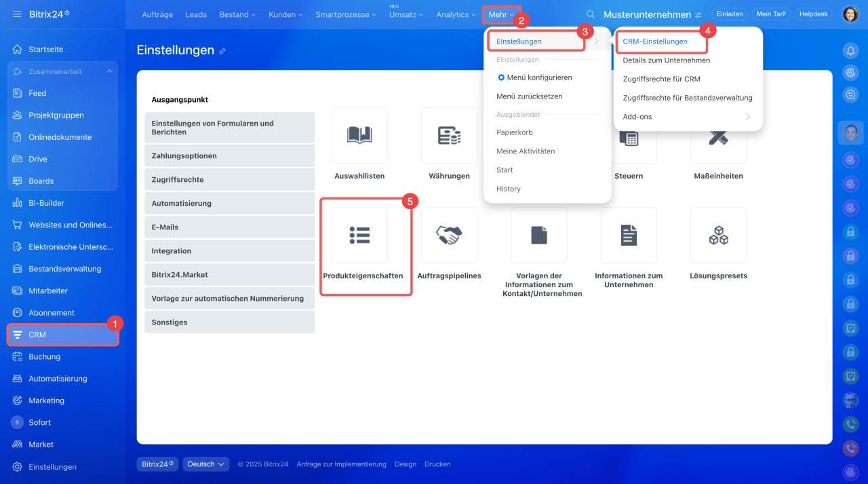Click the Einladen button
Viewport: 868px width, 484px height.
tap(730, 14)
